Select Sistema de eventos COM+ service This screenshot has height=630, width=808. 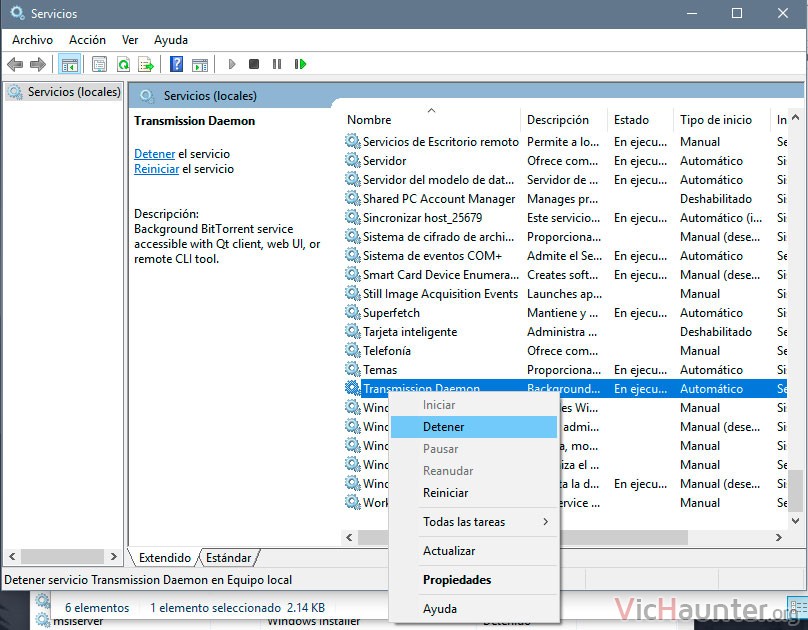[565, 256]
